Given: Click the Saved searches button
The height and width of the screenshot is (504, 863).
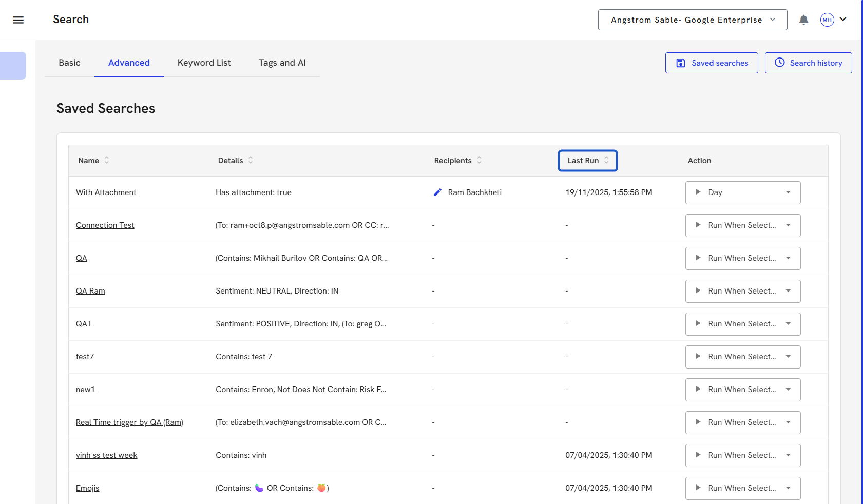Looking at the screenshot, I should click(712, 63).
